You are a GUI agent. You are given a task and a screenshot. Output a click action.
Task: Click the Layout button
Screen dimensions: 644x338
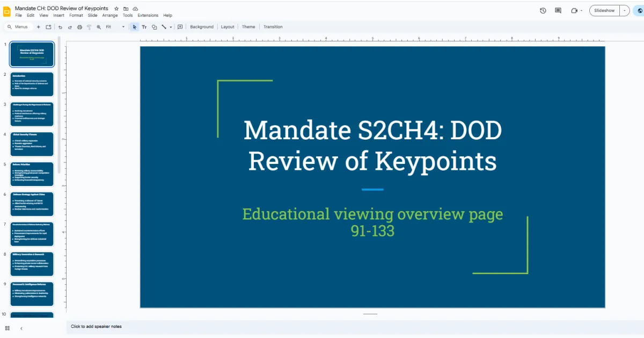228,27
